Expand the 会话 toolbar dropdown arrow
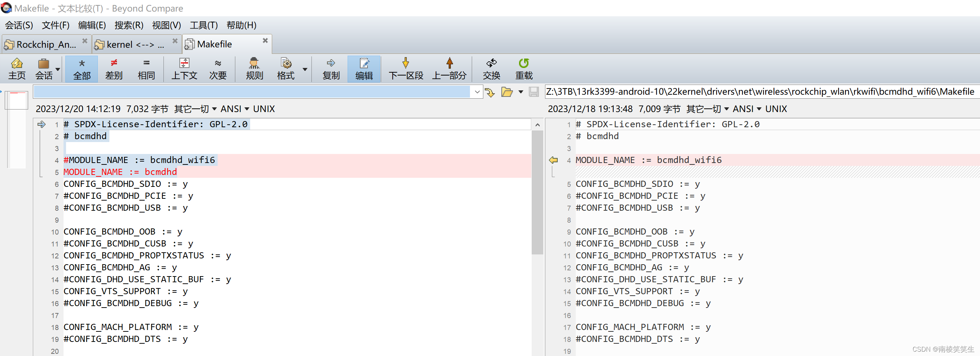This screenshot has width=980, height=356. [x=58, y=69]
